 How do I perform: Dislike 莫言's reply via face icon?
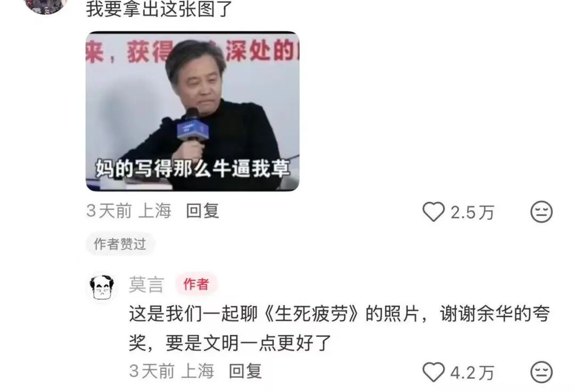[541, 372]
